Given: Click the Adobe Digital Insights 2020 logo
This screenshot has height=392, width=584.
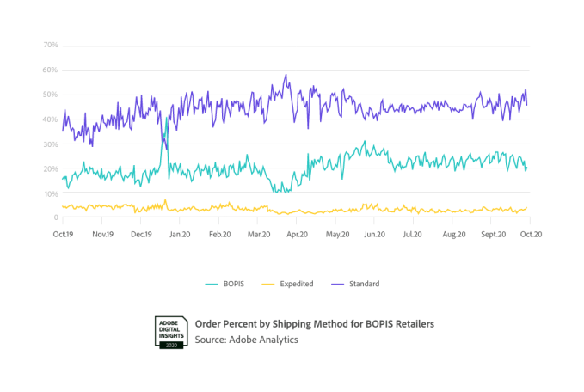Looking at the screenshot, I should [x=172, y=332].
